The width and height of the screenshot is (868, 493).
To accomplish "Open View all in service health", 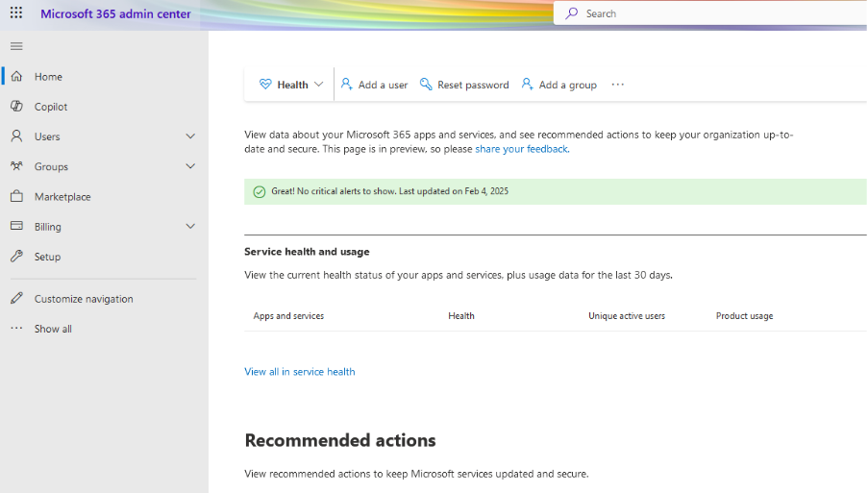I will [299, 372].
